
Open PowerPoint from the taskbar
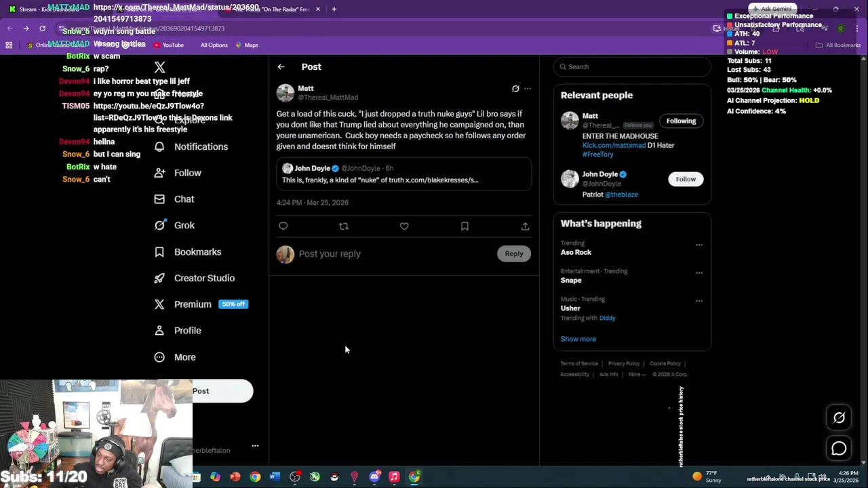coord(235,477)
